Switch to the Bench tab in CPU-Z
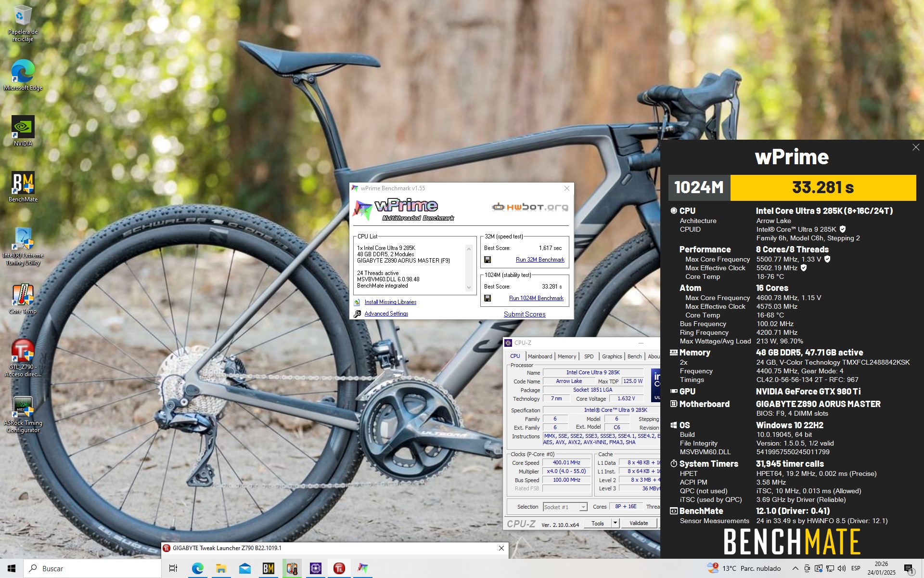924x578 pixels. click(634, 356)
